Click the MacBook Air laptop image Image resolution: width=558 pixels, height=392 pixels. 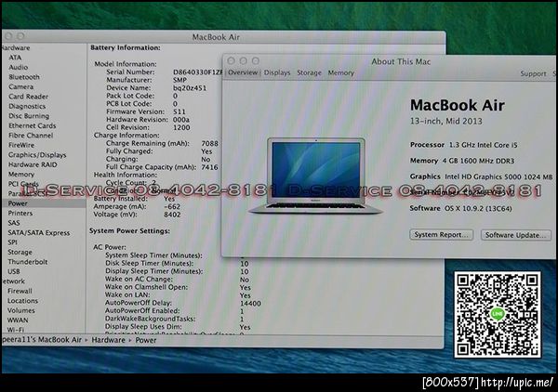[x=315, y=176]
